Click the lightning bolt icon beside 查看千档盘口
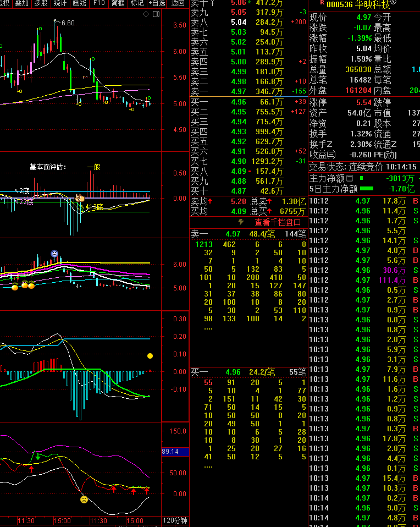420x527 pixels. (241, 222)
